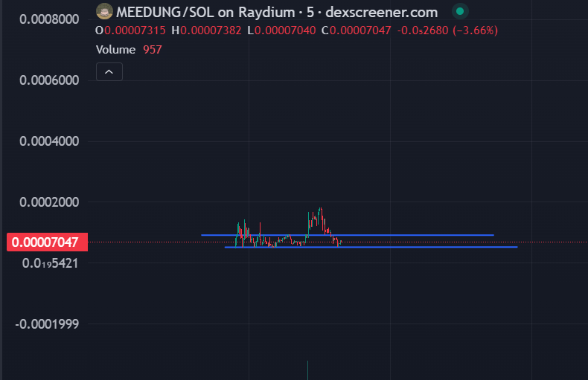Click the green market status indicator dot
Viewport: 588px width, 380px height.
pos(460,12)
